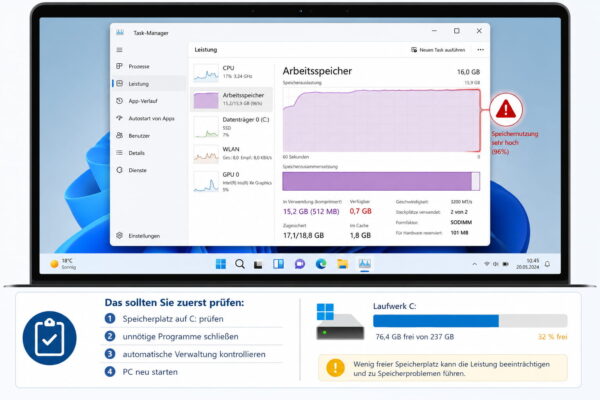Click Neuen Task ausführen
The width and height of the screenshot is (600, 400).
coord(438,50)
